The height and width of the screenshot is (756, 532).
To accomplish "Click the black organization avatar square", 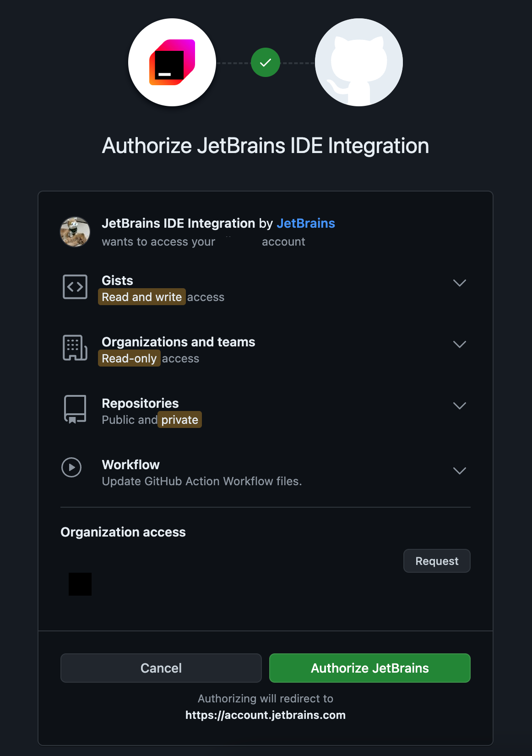I will [x=80, y=584].
